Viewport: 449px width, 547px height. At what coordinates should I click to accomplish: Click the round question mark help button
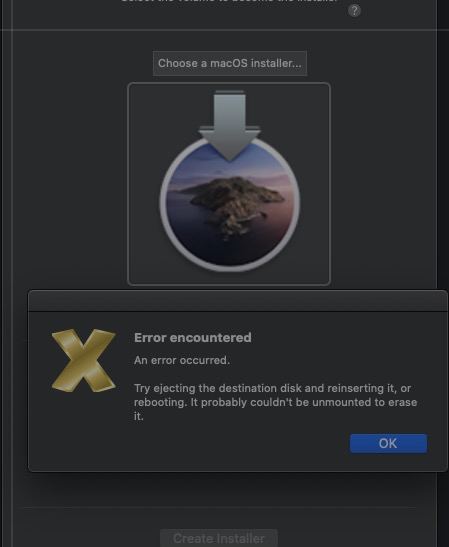(354, 11)
